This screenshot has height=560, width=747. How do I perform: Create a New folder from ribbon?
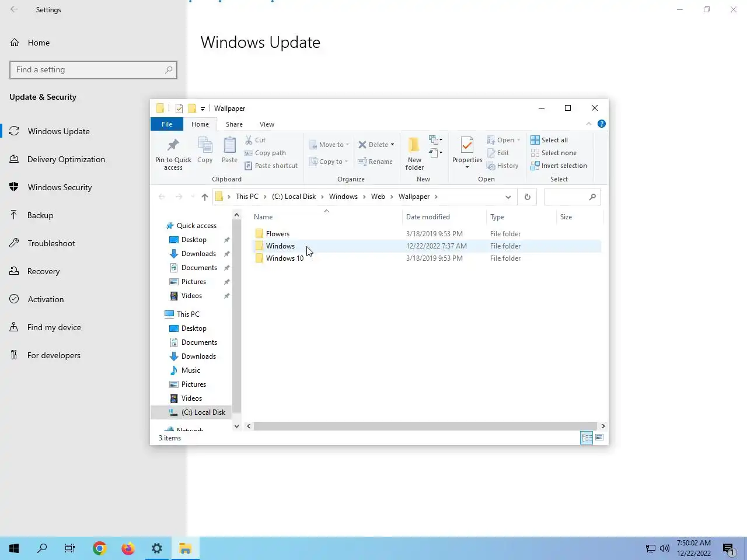[414, 153]
